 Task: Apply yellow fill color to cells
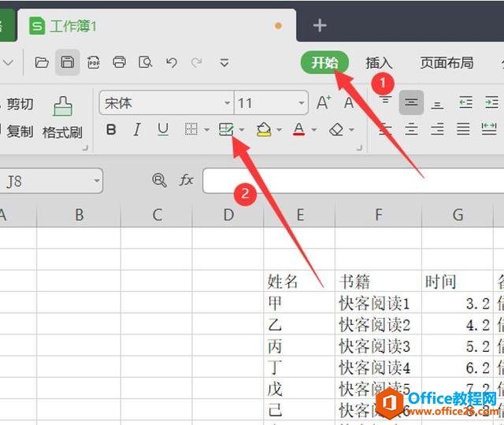pos(264,129)
